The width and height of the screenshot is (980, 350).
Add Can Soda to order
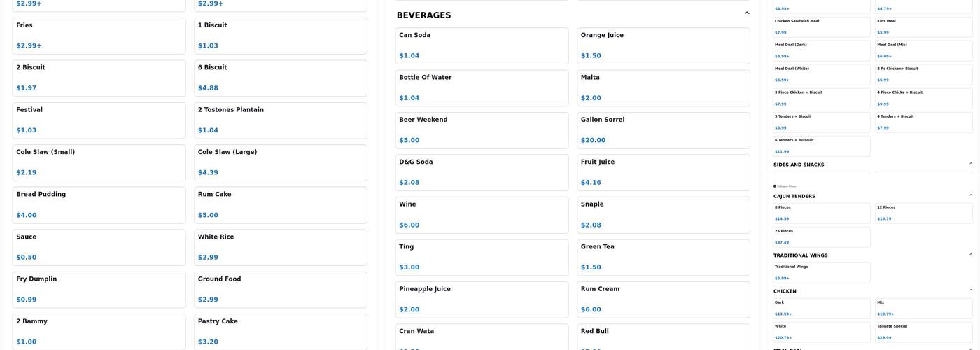(482, 45)
